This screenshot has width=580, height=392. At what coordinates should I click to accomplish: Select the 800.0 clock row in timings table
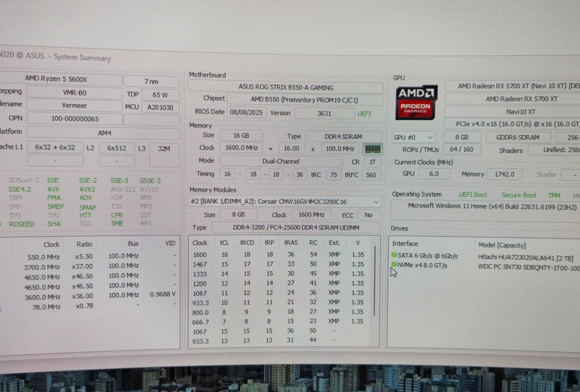pyautogui.click(x=281, y=312)
